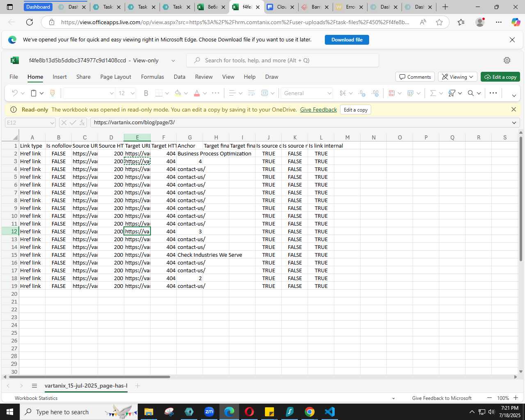
Task: Open the Excel settings gear icon
Action: coord(507,60)
